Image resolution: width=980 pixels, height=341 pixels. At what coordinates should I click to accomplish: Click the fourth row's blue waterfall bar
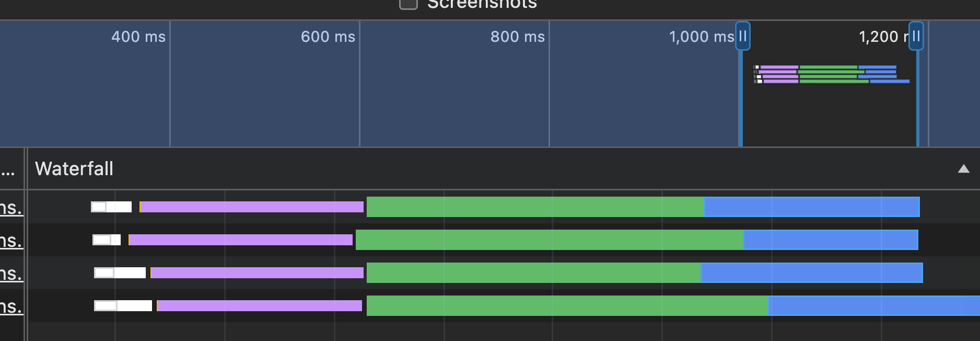[874, 306]
